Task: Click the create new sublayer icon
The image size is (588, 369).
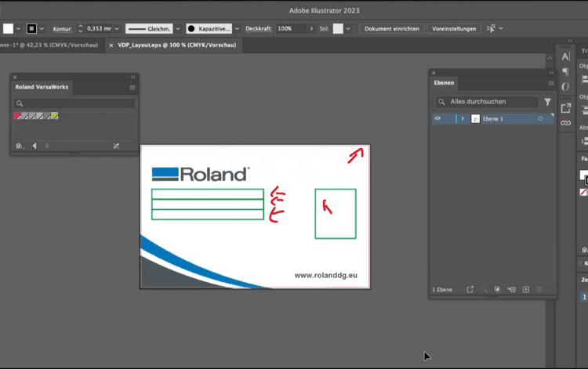Action: tap(511, 289)
